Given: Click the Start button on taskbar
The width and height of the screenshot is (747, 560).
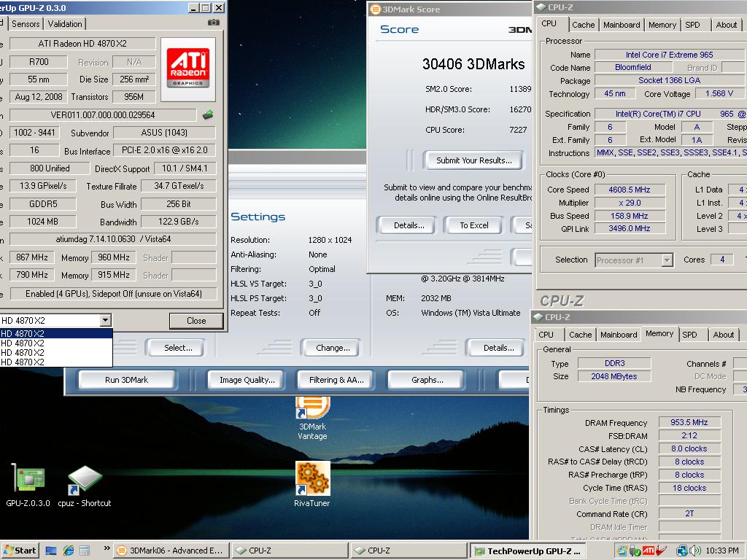Looking at the screenshot, I should pos(20,551).
